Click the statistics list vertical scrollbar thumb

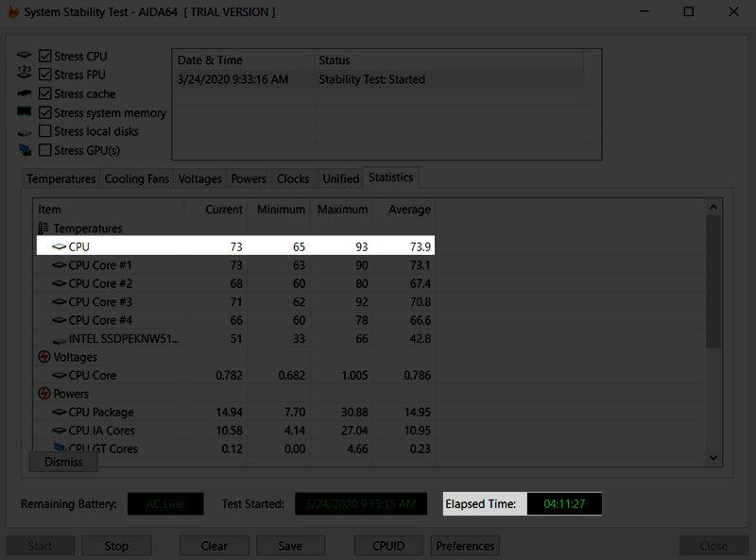[713, 281]
